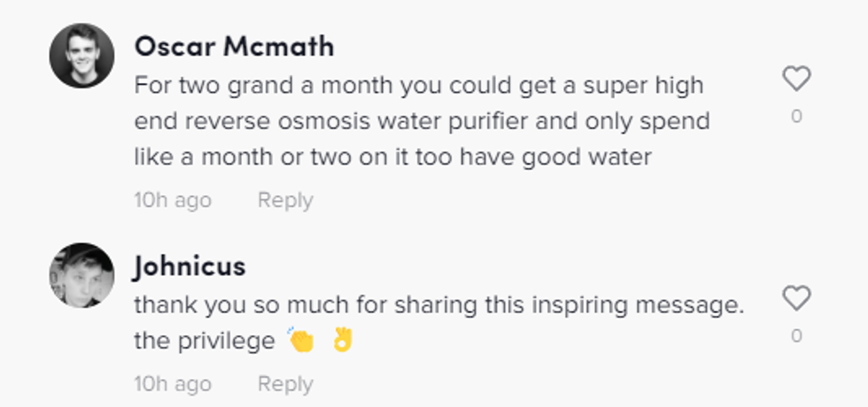Click the 10h ago timestamp on Oscar's comment
Image resolution: width=868 pixels, height=407 pixels.
pos(173,201)
